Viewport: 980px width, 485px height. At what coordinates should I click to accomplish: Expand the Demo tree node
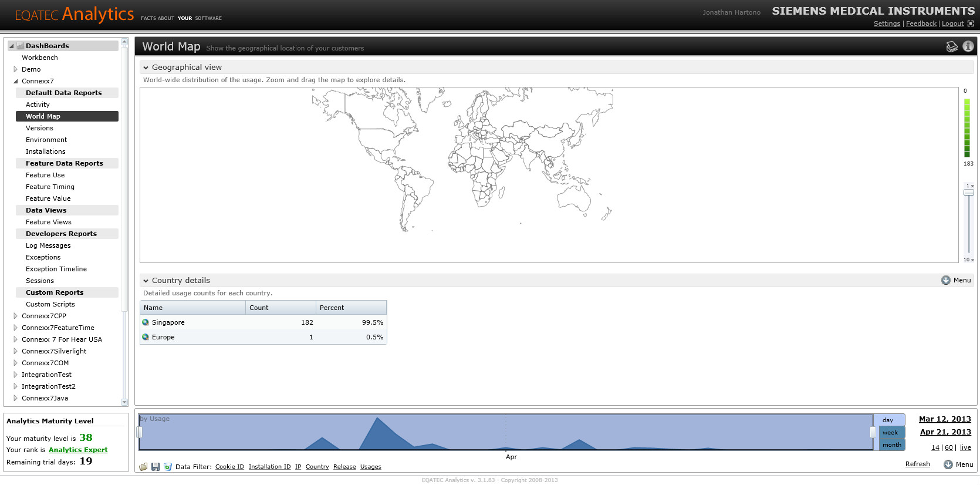tap(16, 69)
